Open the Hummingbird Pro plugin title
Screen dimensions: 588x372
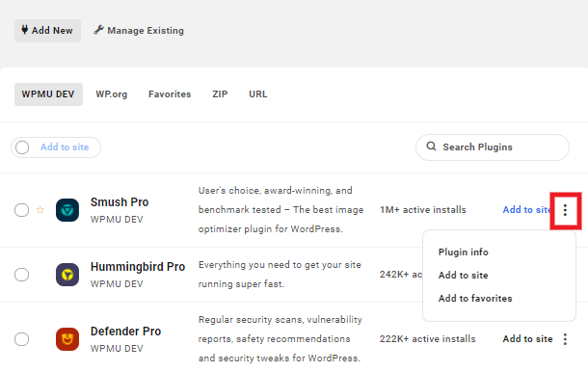[x=138, y=267]
